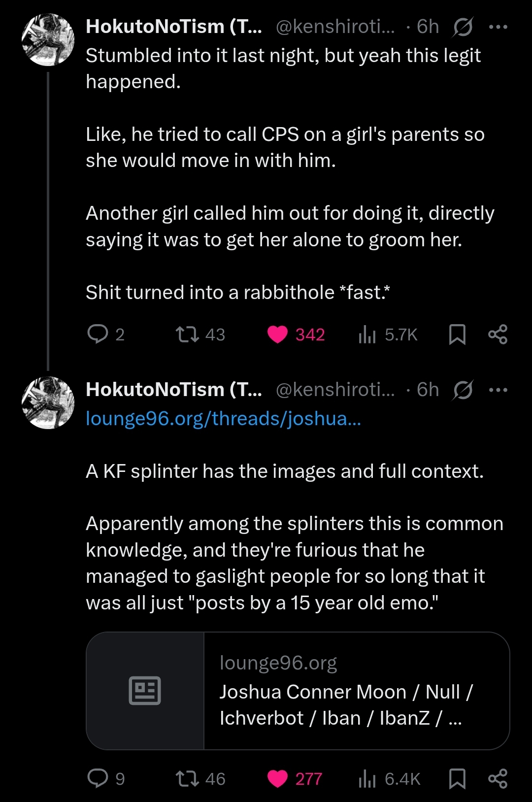Open HokutoNoTism avatar on first post
Image resolution: width=532 pixels, height=802 pixels.
48,40
